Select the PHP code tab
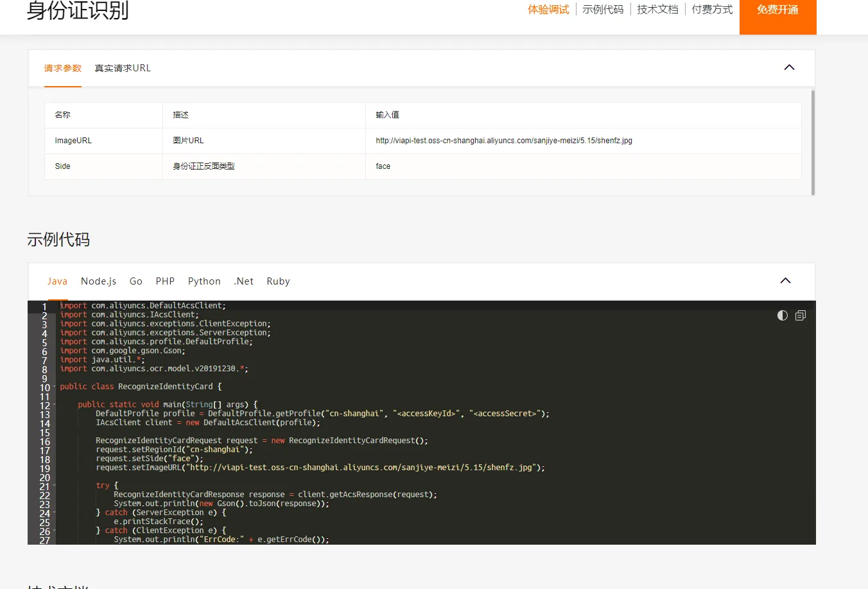The height and width of the screenshot is (589, 868). [x=165, y=281]
